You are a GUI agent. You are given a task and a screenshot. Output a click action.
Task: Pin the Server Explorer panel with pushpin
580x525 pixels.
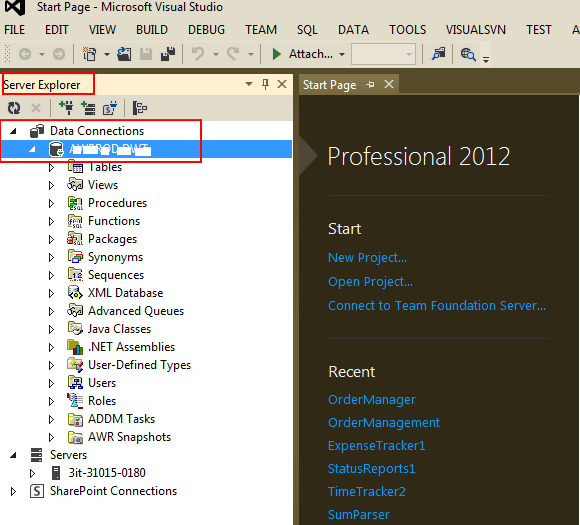(x=265, y=84)
